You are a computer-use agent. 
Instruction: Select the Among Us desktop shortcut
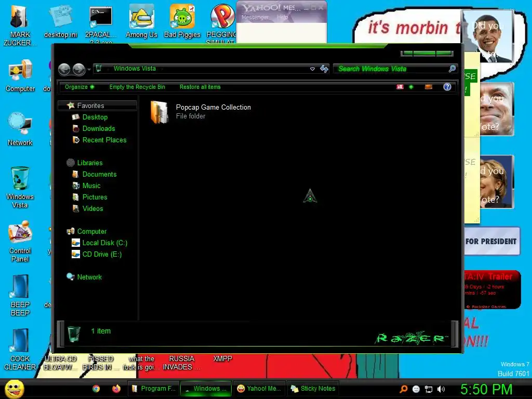coord(141,21)
